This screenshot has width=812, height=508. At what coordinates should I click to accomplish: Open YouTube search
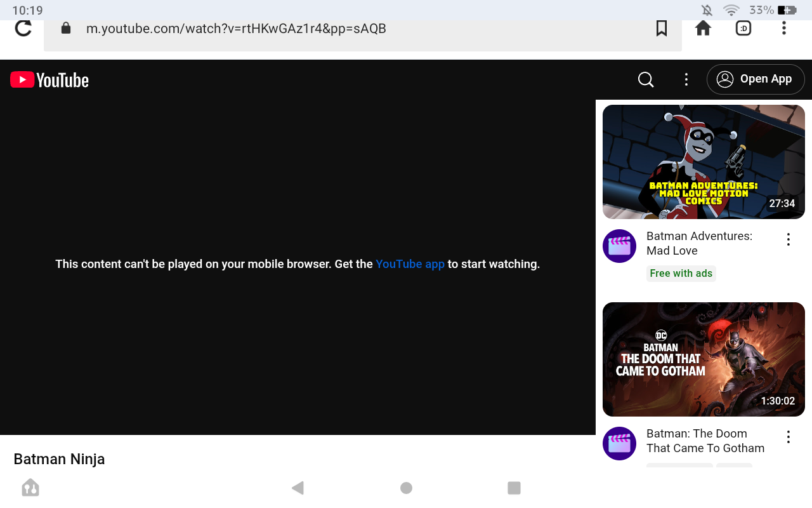pyautogui.click(x=646, y=79)
